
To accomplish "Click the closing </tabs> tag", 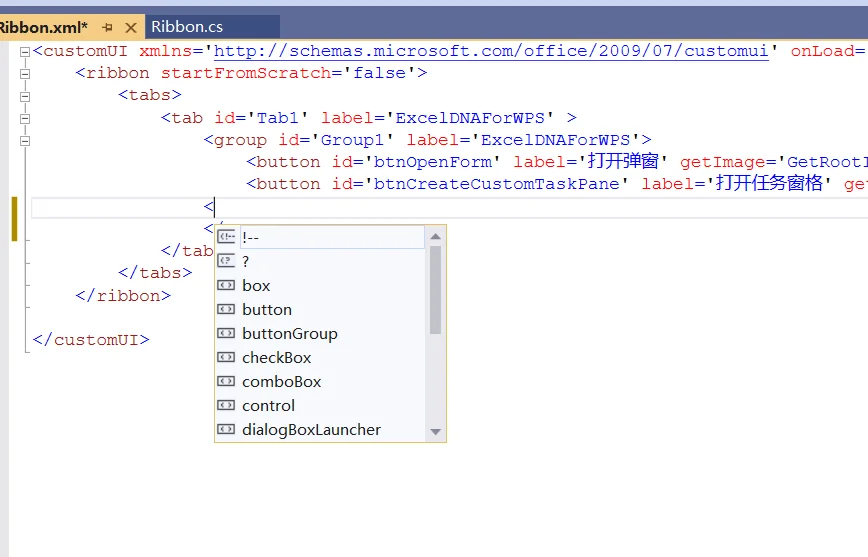I will coord(155,273).
